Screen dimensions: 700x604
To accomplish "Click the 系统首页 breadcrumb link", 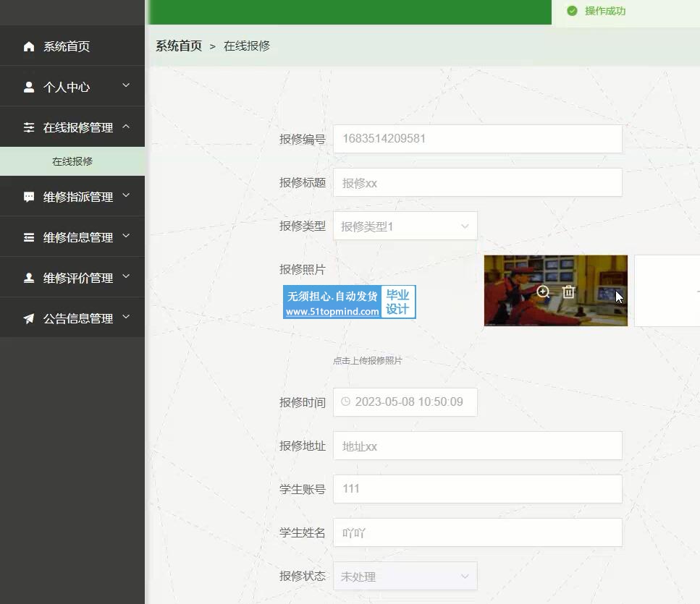I will coord(179,46).
